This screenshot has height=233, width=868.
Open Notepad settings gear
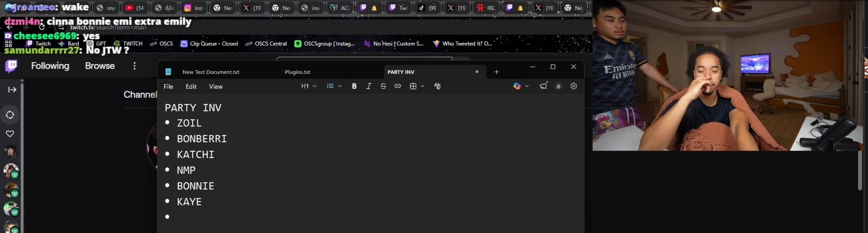[573, 86]
